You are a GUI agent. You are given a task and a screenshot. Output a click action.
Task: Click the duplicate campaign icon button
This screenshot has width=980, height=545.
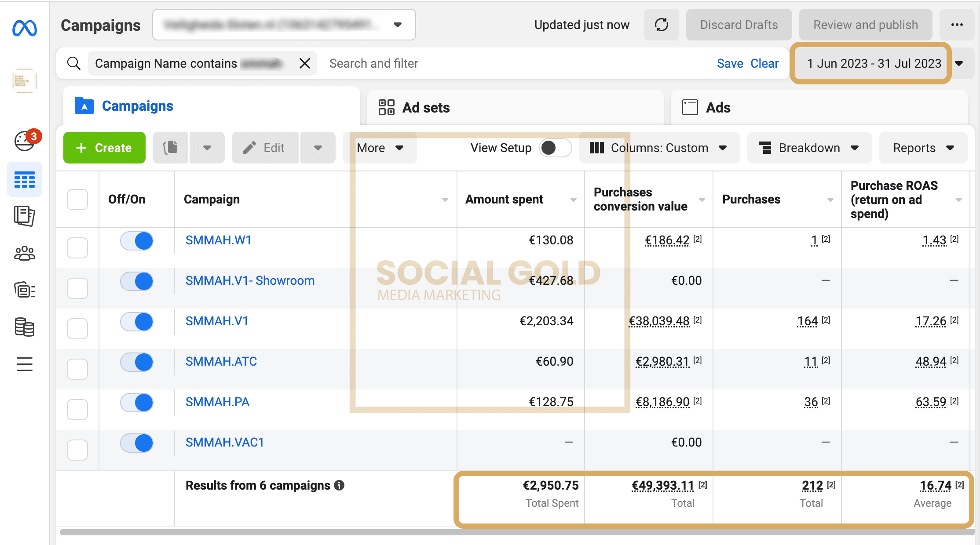pos(170,148)
